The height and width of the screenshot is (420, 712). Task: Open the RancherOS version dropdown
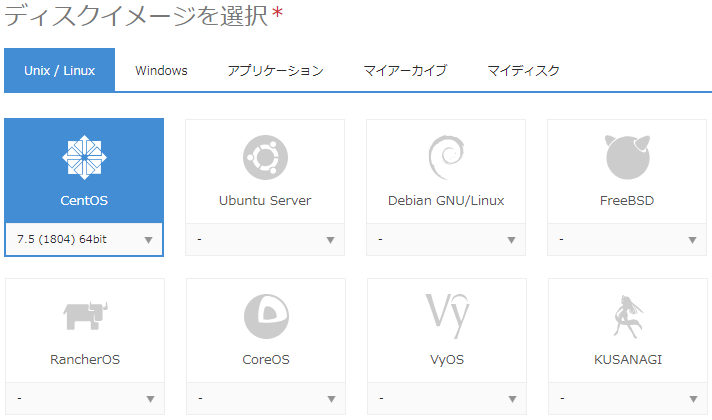pyautogui.click(x=84, y=399)
